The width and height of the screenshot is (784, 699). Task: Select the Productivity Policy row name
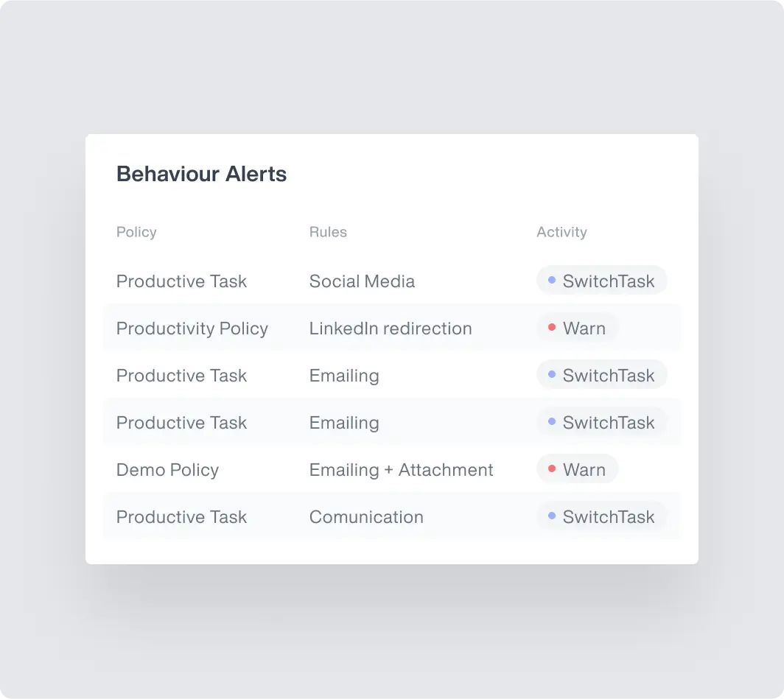pyautogui.click(x=192, y=329)
